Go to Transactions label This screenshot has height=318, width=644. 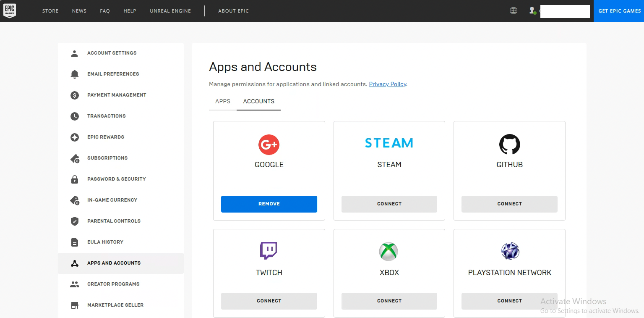(107, 116)
